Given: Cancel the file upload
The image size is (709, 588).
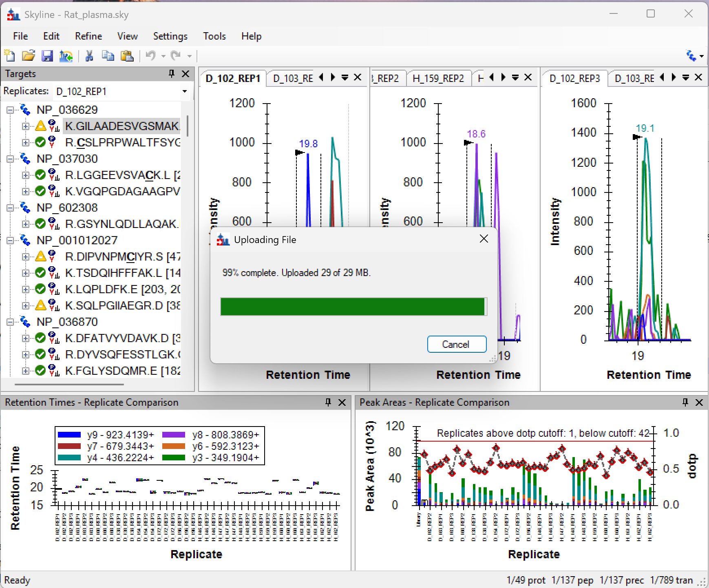Looking at the screenshot, I should (x=456, y=345).
